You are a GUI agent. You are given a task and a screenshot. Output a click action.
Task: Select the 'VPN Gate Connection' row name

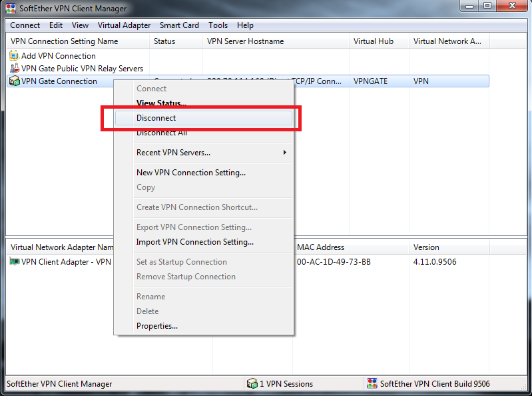click(59, 81)
